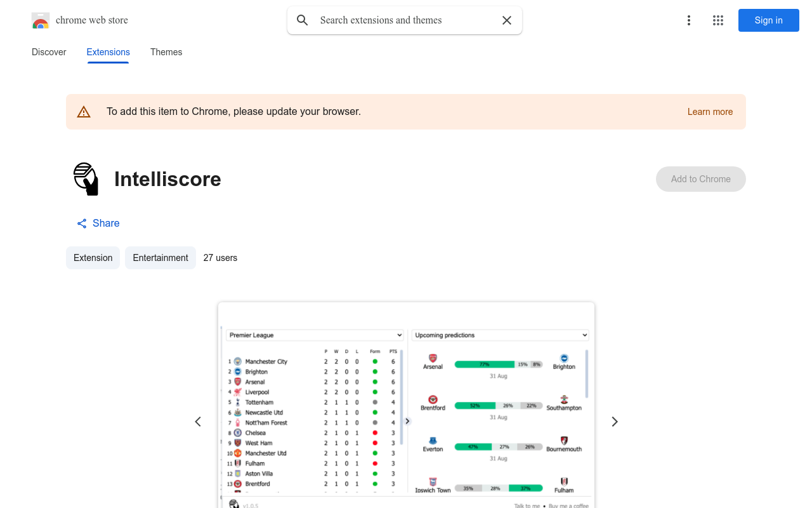The height and width of the screenshot is (508, 812).
Task: Click the collapse arrow between preview panels
Action: [407, 421]
